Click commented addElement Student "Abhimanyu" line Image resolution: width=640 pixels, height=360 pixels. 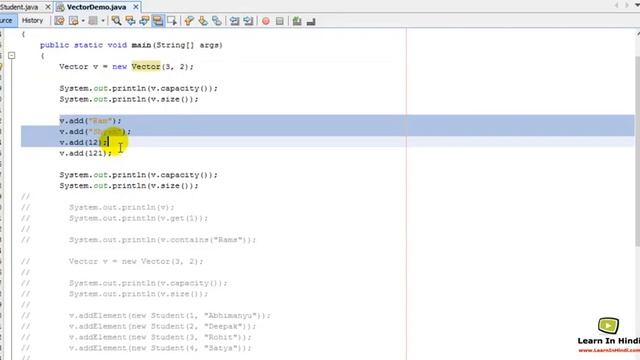click(x=170, y=316)
